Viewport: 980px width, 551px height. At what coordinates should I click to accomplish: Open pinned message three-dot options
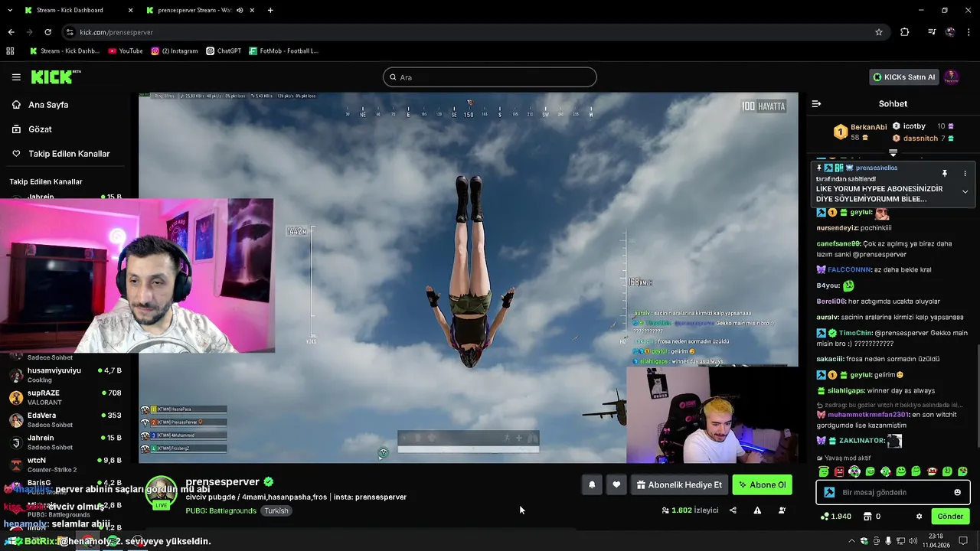965,174
